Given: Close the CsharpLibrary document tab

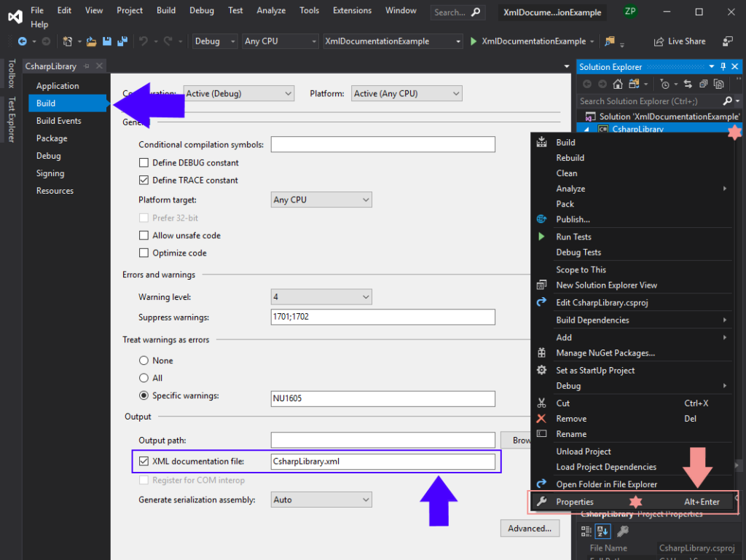Looking at the screenshot, I should tap(99, 66).
